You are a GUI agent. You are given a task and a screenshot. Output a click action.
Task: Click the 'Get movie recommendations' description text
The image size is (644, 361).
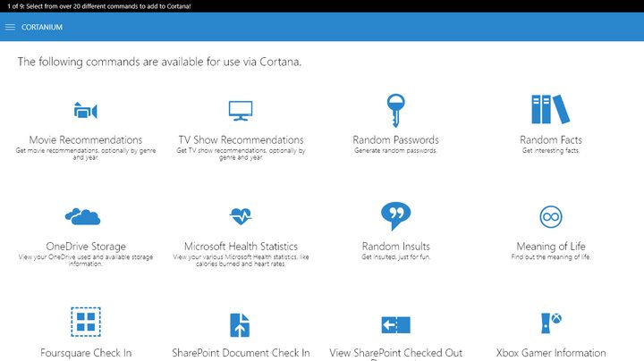click(x=86, y=154)
